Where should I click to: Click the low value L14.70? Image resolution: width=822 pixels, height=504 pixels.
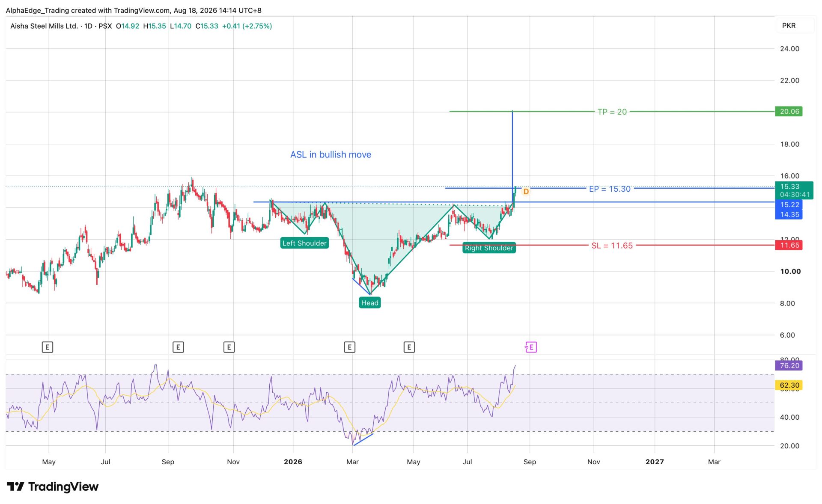click(x=181, y=26)
